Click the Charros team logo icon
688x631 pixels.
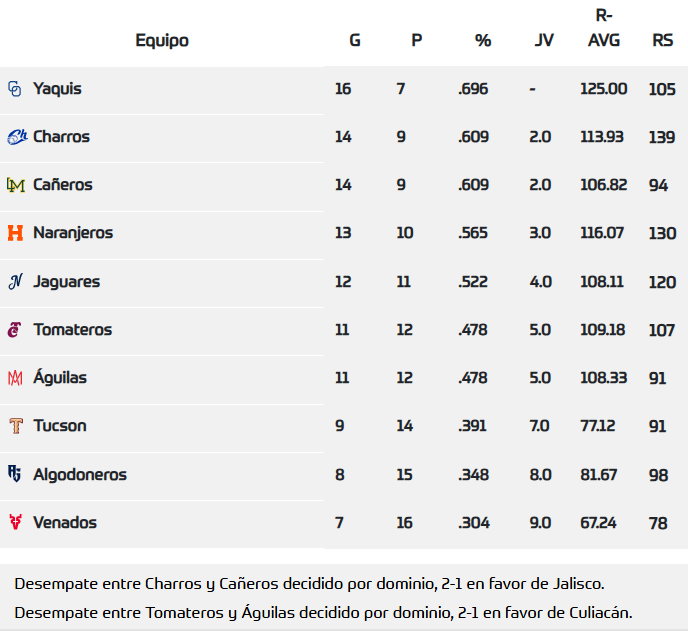point(16,137)
